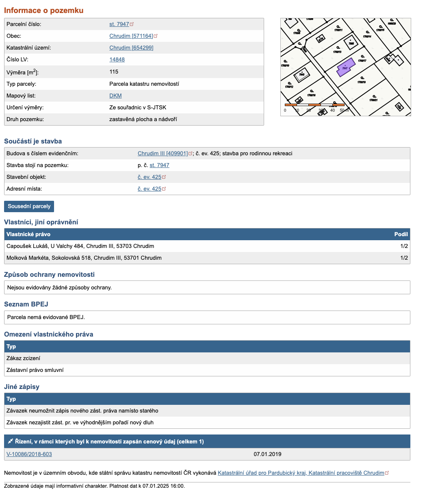Click external-link icon in Stavební objekt row
The height and width of the screenshot is (504, 425).
coord(164,177)
